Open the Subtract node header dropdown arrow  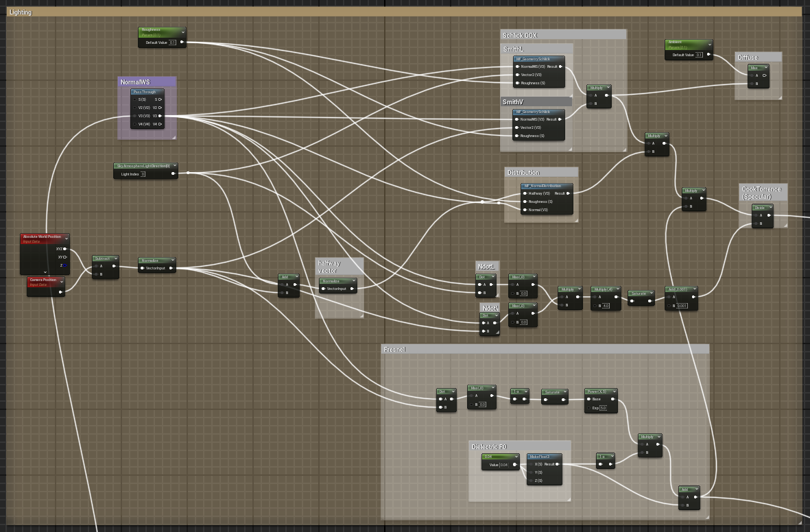pos(116,258)
